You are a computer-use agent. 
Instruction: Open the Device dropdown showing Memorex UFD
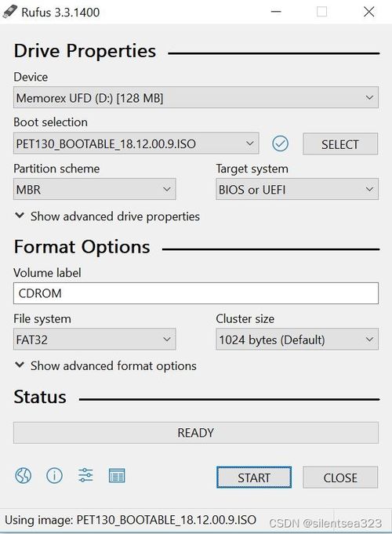click(x=196, y=98)
